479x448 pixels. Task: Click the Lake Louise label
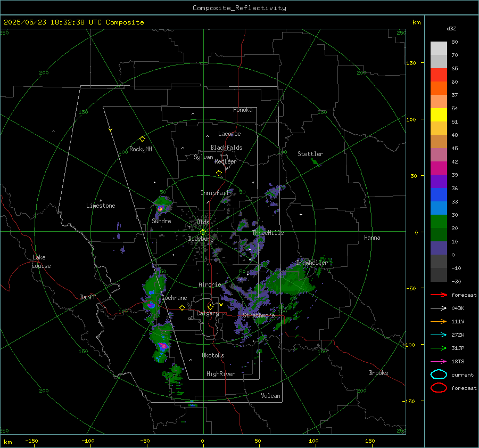point(41,262)
